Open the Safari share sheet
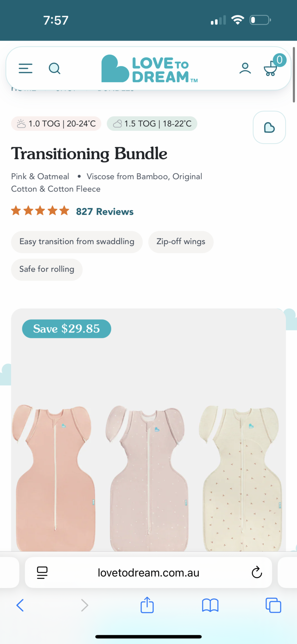The height and width of the screenshot is (644, 297). 147,605
